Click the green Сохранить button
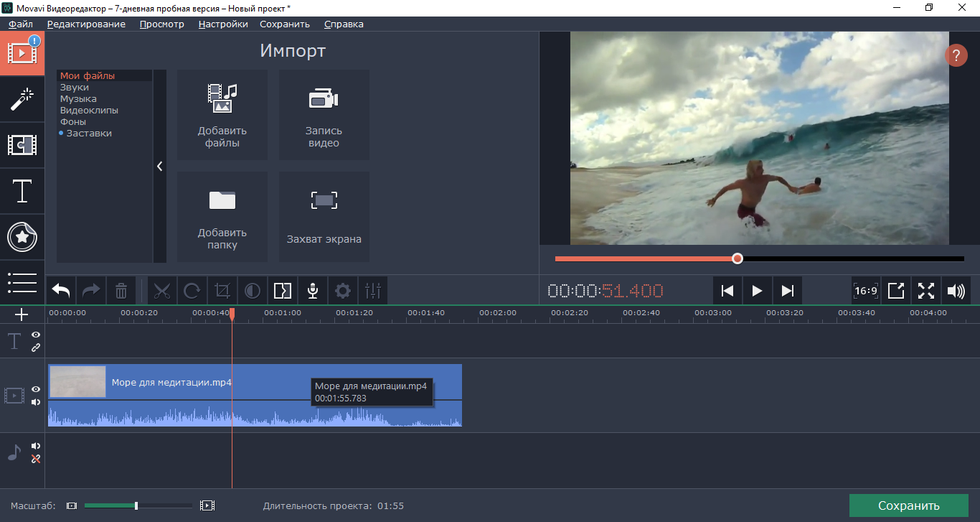 908,505
